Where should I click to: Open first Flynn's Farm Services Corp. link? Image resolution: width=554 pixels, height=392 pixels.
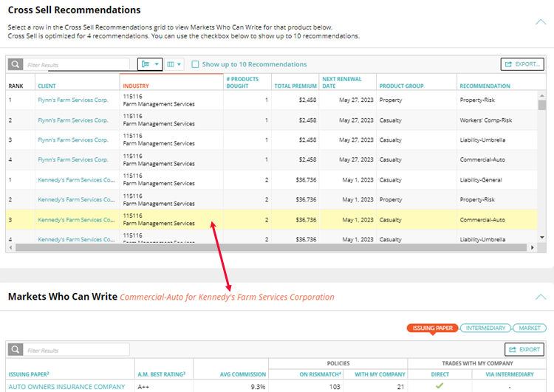[x=72, y=100]
